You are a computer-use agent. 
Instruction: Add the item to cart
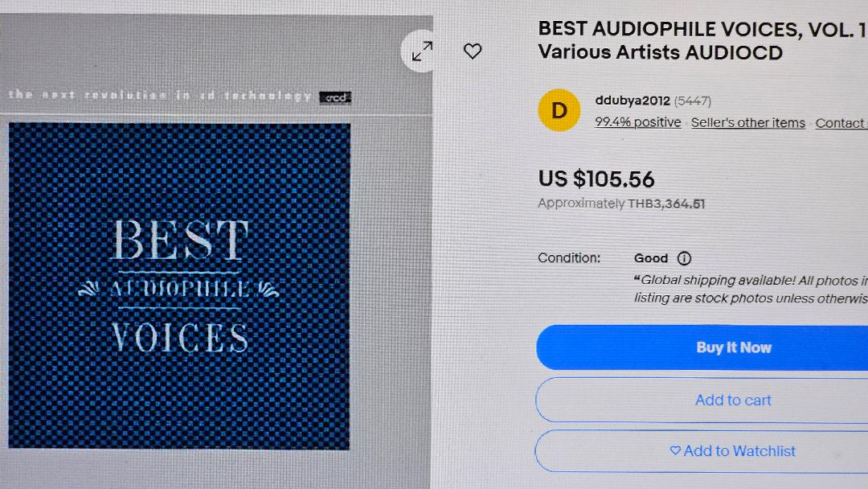pyautogui.click(x=702, y=400)
